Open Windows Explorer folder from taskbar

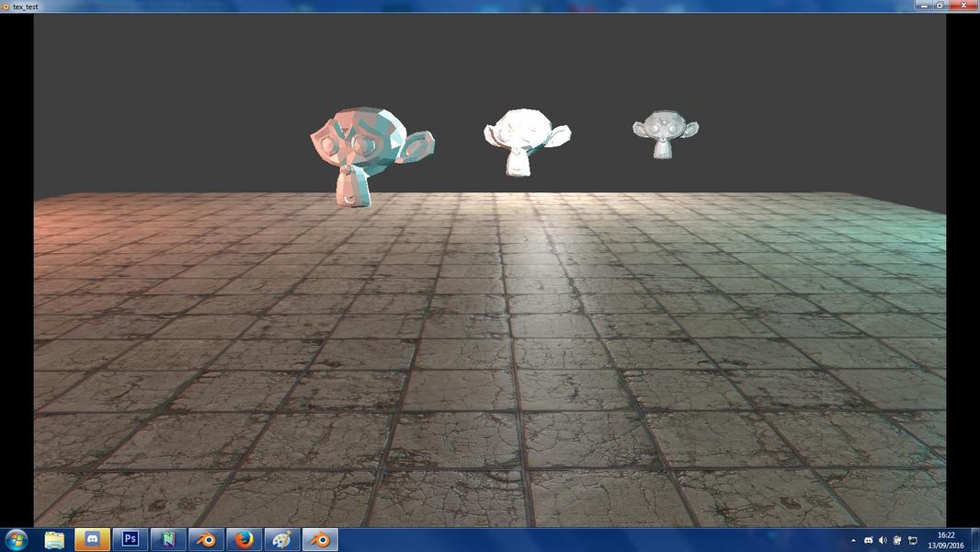point(54,540)
